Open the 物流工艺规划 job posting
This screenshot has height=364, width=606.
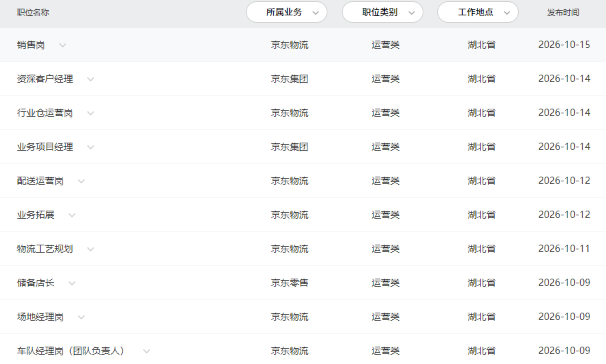point(45,249)
